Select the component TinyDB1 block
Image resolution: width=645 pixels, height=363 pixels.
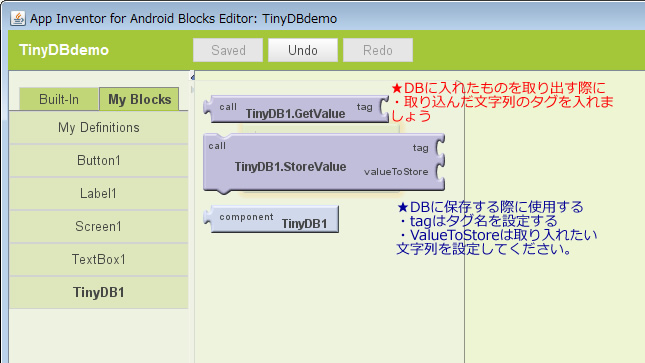271,219
